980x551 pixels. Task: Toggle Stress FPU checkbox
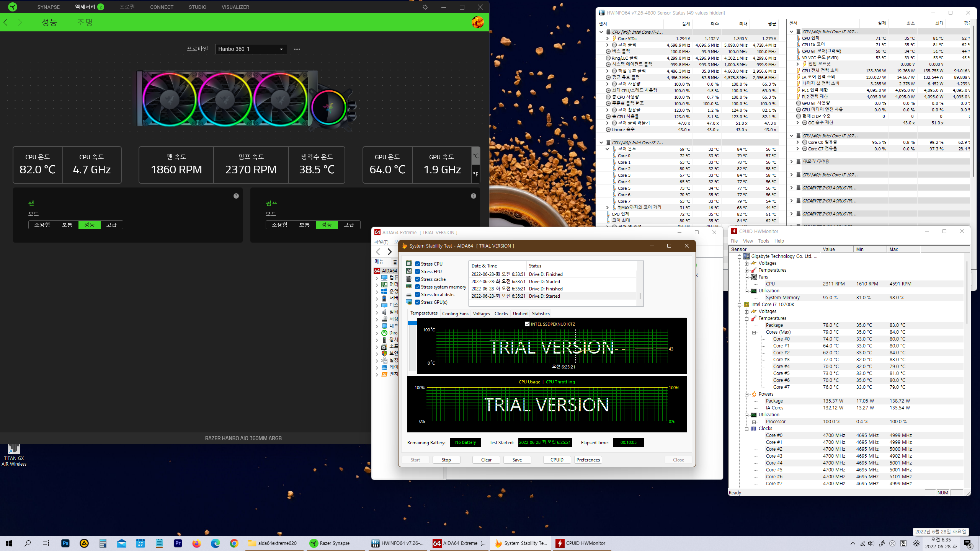coord(418,272)
